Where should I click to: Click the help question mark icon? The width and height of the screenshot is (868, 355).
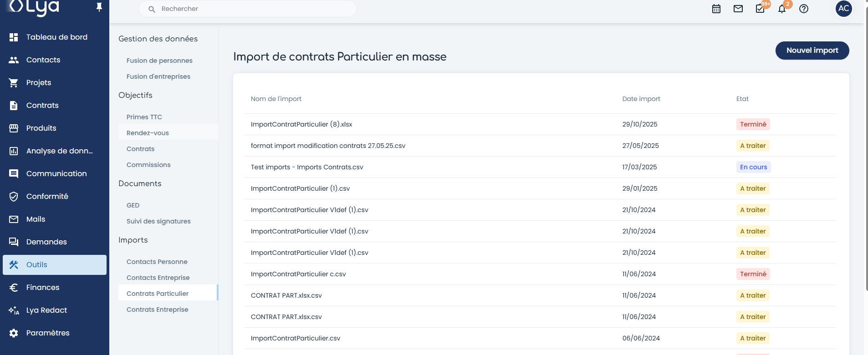click(x=804, y=9)
